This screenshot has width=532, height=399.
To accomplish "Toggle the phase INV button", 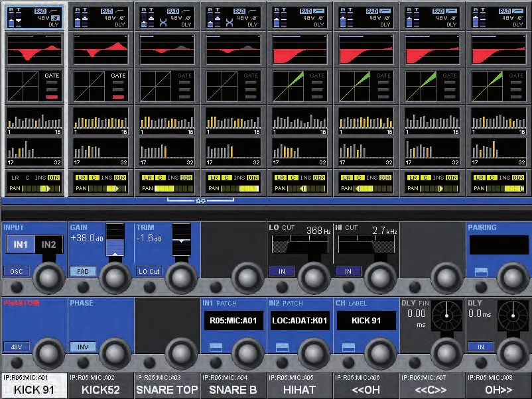I will point(82,347).
